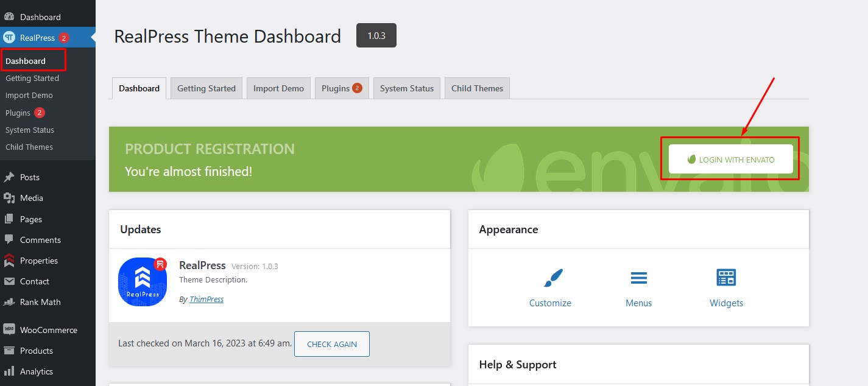Open the Rank Math menu label
The width and height of the screenshot is (868, 386).
tap(40, 302)
